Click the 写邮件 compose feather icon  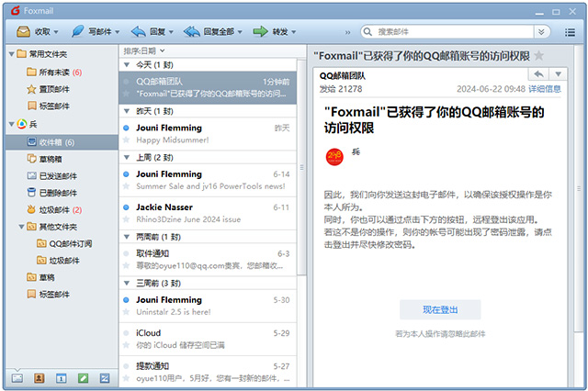[x=77, y=31]
